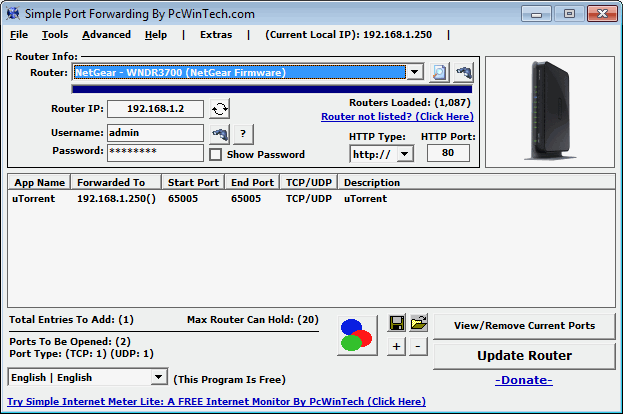Screen dimensions: 623x414
Task: Click the Total Entries To Add text
Action: pyautogui.click(x=72, y=320)
